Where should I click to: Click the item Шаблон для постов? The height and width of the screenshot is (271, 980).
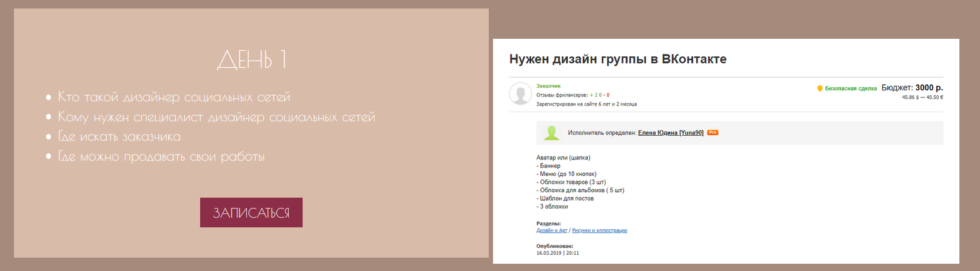click(565, 199)
